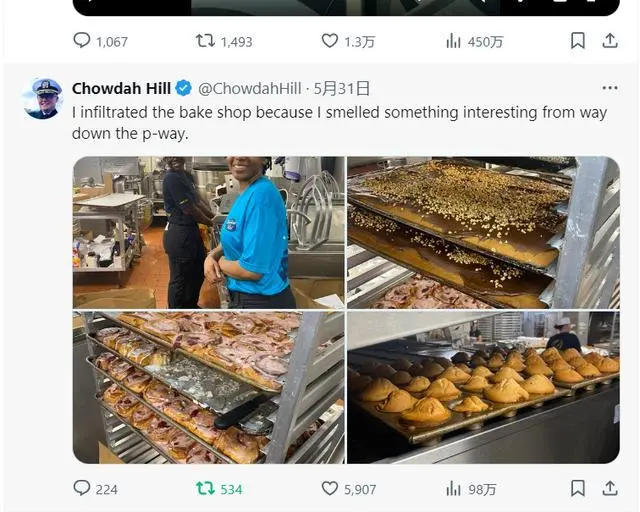Reply to the upper post with 1,067 replies
Screen dimensions: 640x512
point(82,41)
